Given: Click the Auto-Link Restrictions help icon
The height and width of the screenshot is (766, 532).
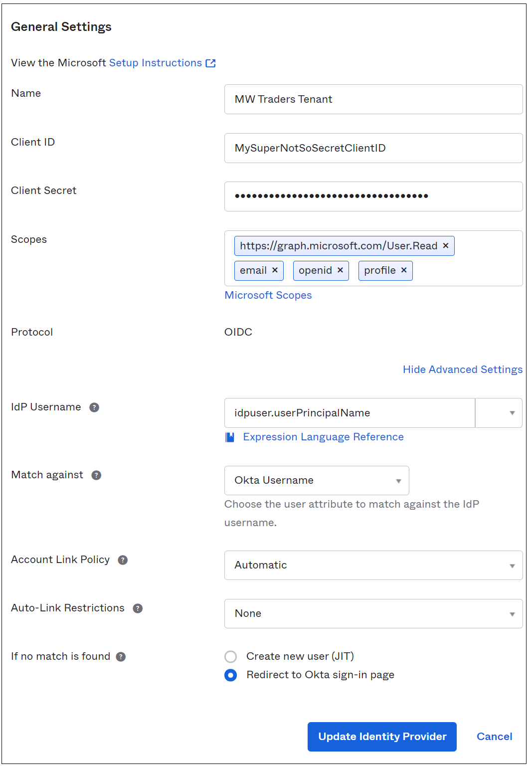Looking at the screenshot, I should 138,608.
